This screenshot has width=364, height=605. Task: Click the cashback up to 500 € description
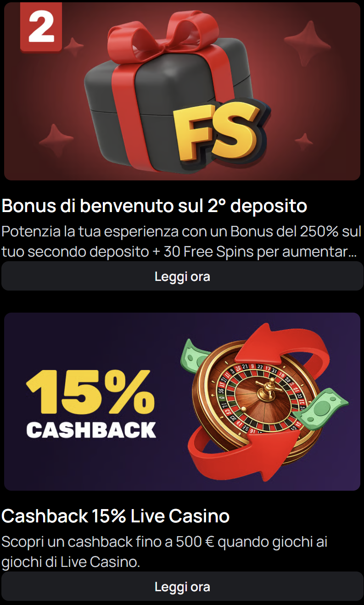(x=164, y=551)
